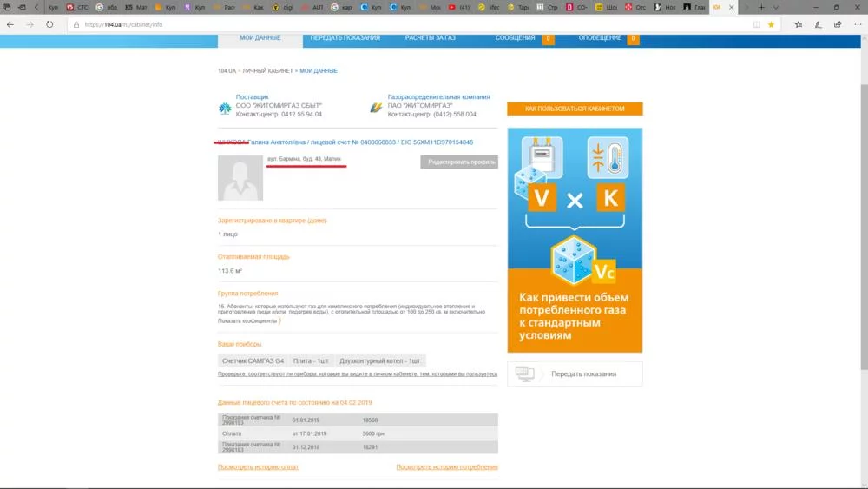The height and width of the screenshot is (489, 868).
Task: Open the favorites hub icon
Action: coord(799,24)
